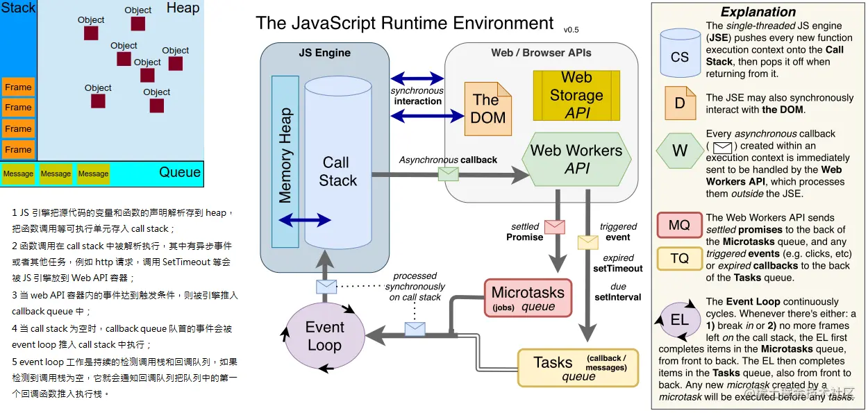Click the Web Workers API hexagon

coord(576,158)
